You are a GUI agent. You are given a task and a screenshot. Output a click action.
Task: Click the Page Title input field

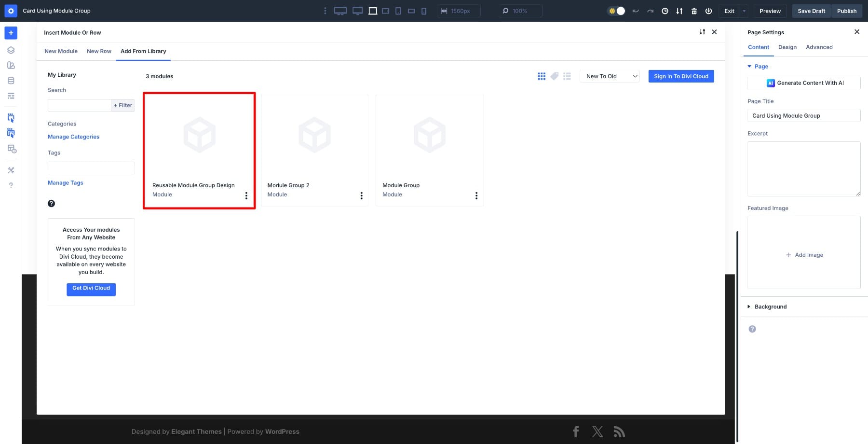pyautogui.click(x=803, y=116)
